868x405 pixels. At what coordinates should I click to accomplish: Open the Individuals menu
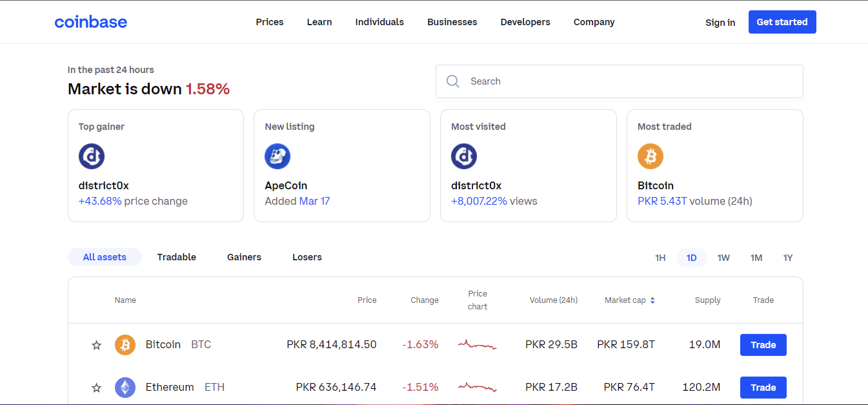pos(379,22)
